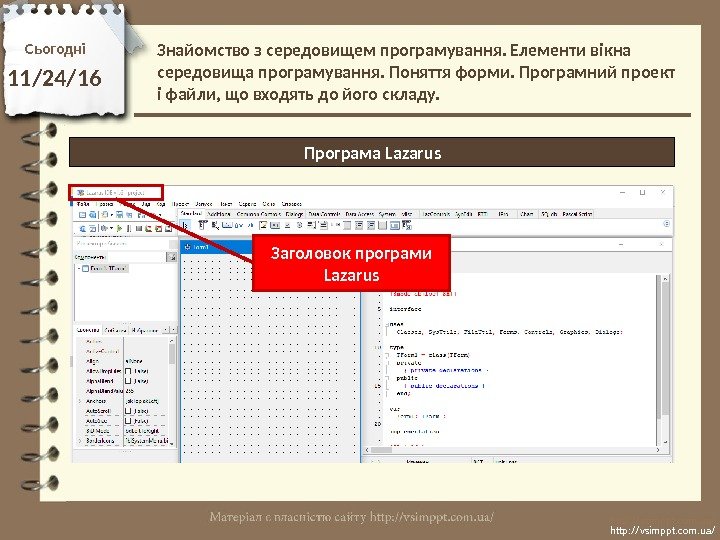Expand the BorderIcons property
The image size is (720, 540).
pos(80,441)
